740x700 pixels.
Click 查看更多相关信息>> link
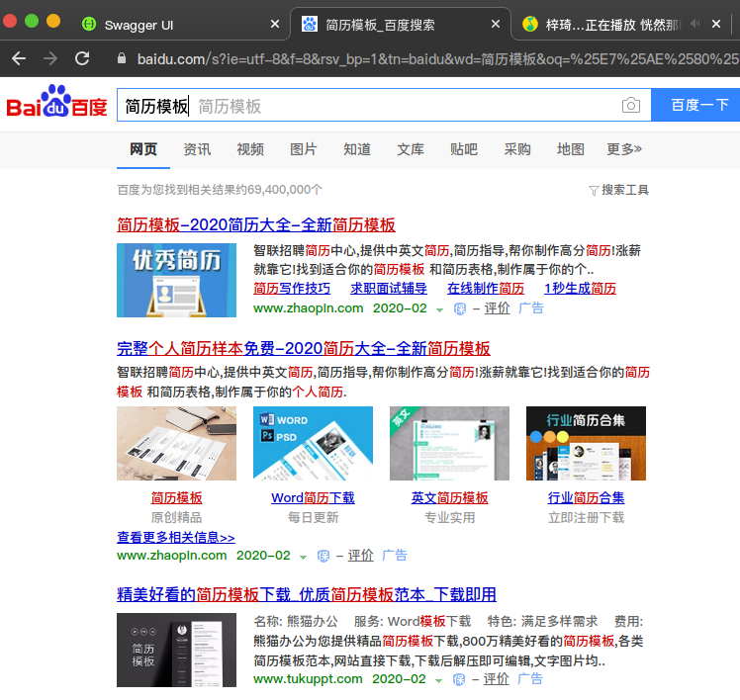click(x=175, y=537)
